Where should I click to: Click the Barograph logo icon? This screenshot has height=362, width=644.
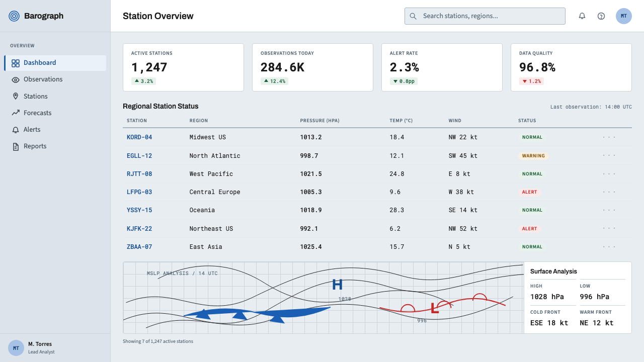14,16
